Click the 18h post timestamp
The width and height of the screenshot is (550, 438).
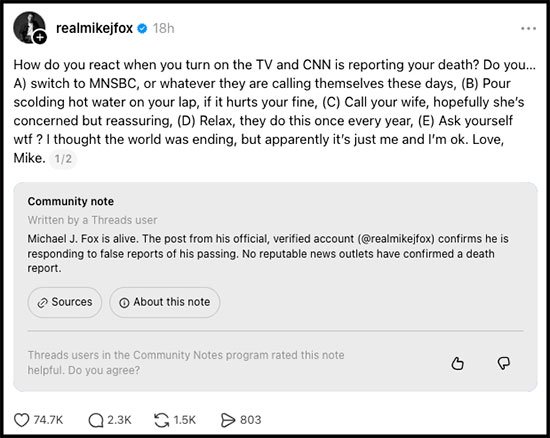click(x=163, y=28)
